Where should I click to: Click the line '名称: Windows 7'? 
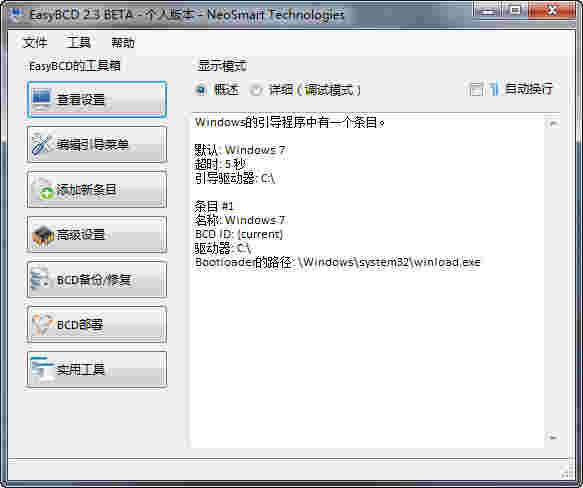tap(240, 220)
